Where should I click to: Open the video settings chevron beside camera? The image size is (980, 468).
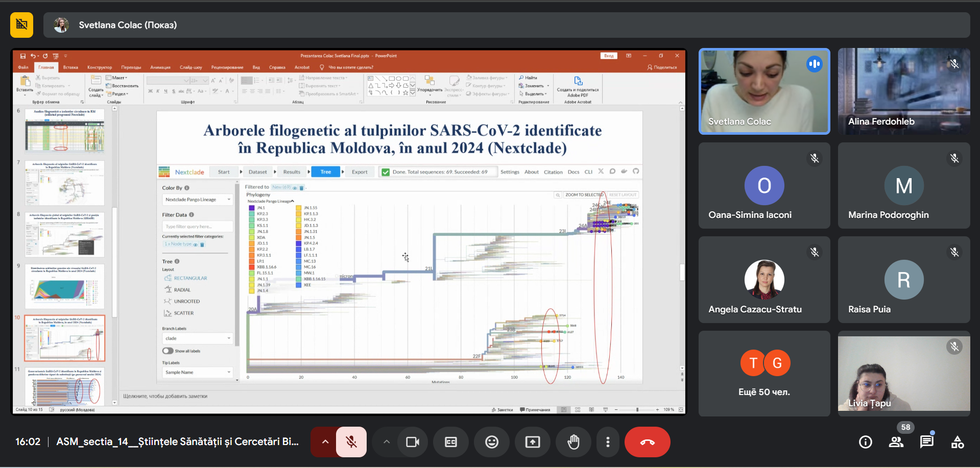pyautogui.click(x=387, y=442)
